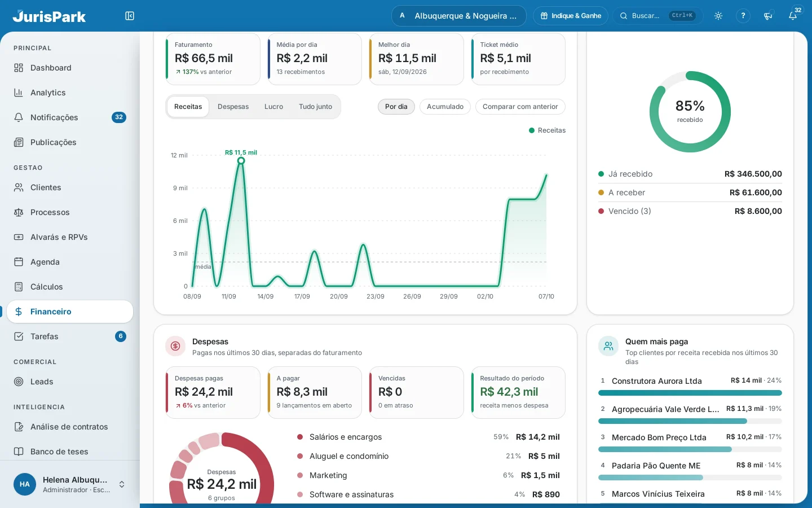The width and height of the screenshot is (812, 508).
Task: Toggle the light/dark theme sun icon
Action: pyautogui.click(x=718, y=16)
